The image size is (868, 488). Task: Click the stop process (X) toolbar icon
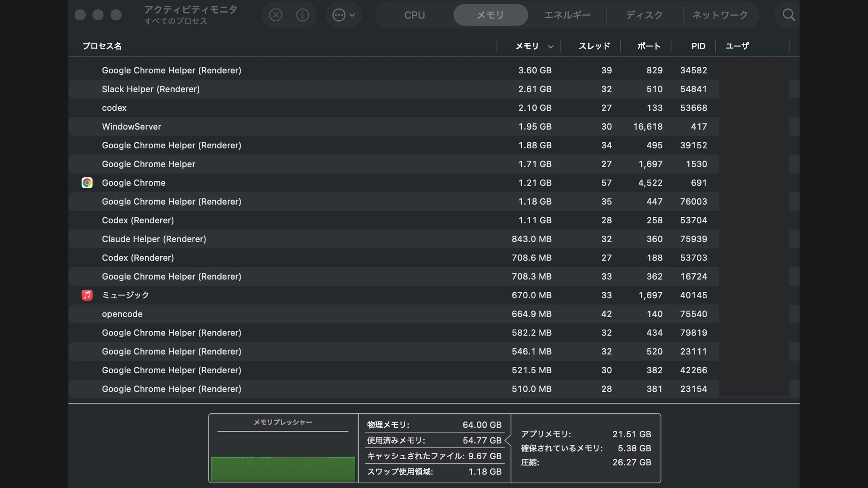(x=275, y=15)
